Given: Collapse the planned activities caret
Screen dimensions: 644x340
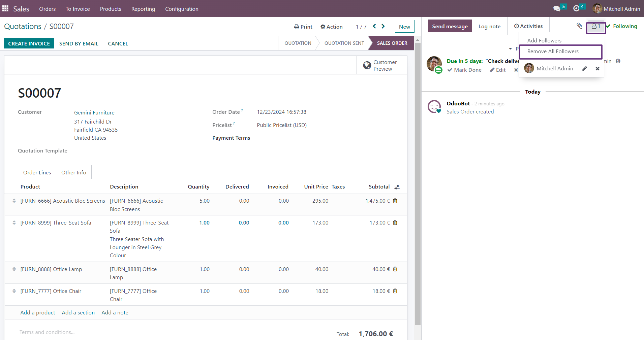Looking at the screenshot, I should [x=511, y=49].
